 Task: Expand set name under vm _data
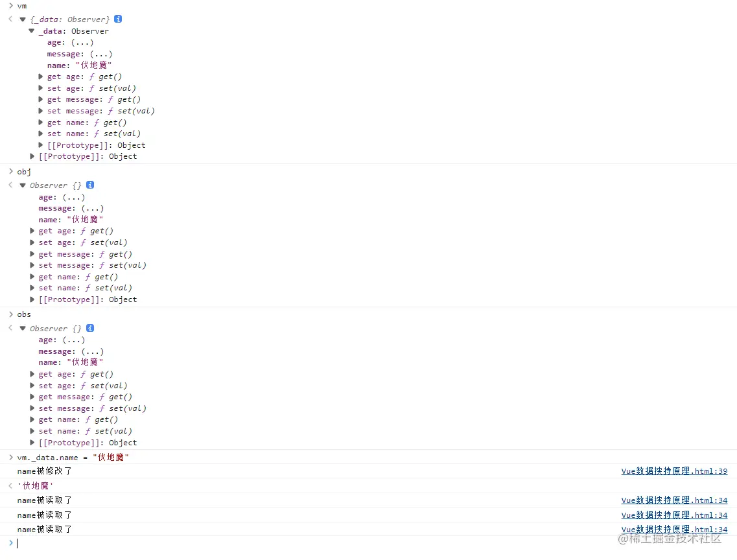click(40, 134)
